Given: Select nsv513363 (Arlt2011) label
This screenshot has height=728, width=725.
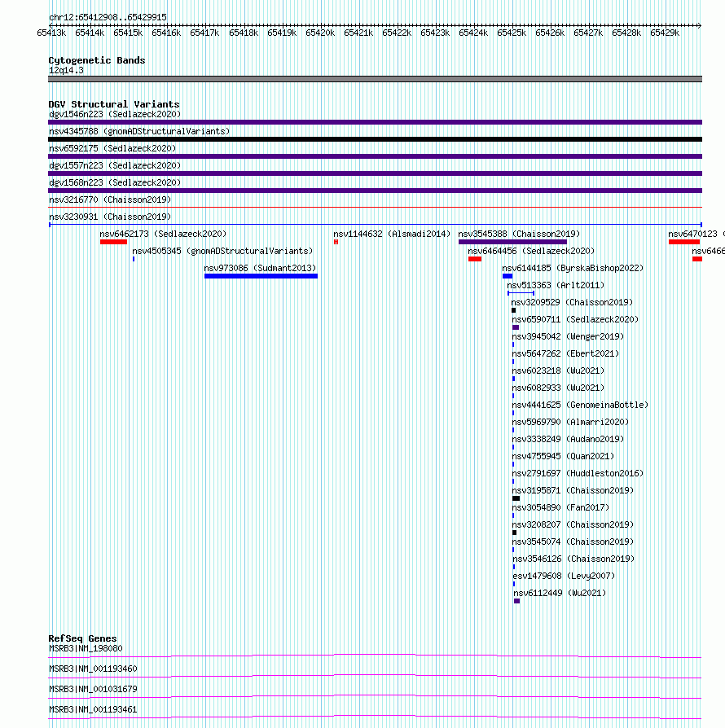Looking at the screenshot, I should [556, 285].
